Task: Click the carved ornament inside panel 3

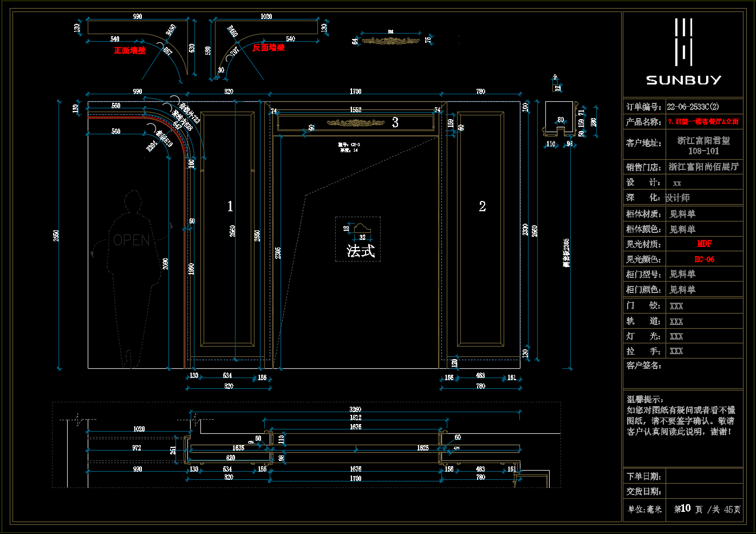Action: (x=355, y=123)
